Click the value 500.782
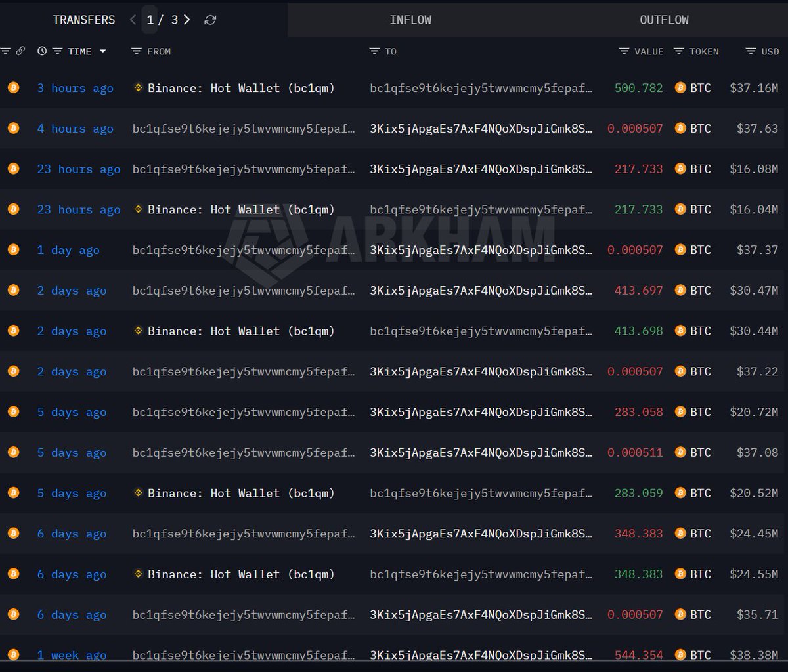Screen dimensions: 788x672 639,88
